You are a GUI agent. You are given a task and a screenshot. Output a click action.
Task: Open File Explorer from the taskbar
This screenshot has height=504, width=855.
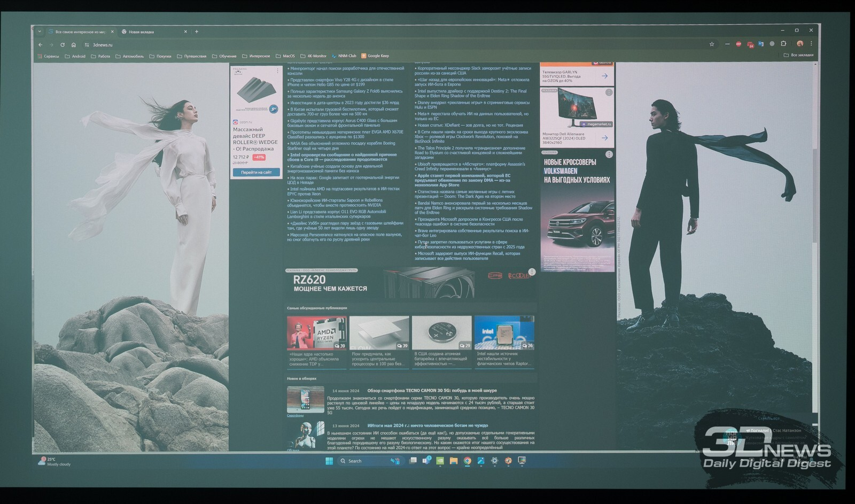point(454,460)
